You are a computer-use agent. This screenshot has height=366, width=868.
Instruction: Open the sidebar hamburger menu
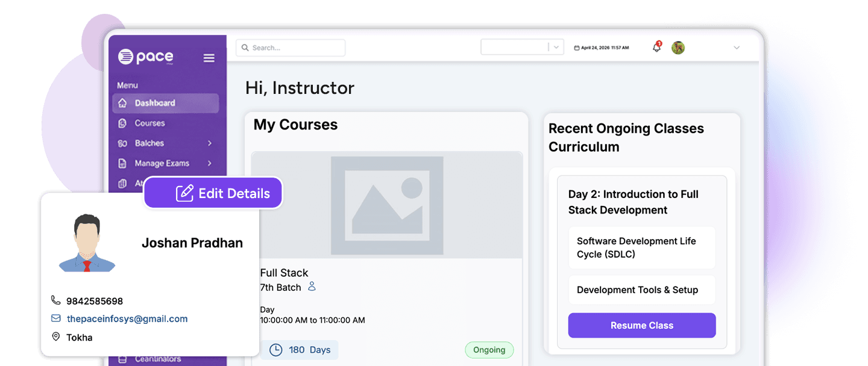[x=209, y=58]
